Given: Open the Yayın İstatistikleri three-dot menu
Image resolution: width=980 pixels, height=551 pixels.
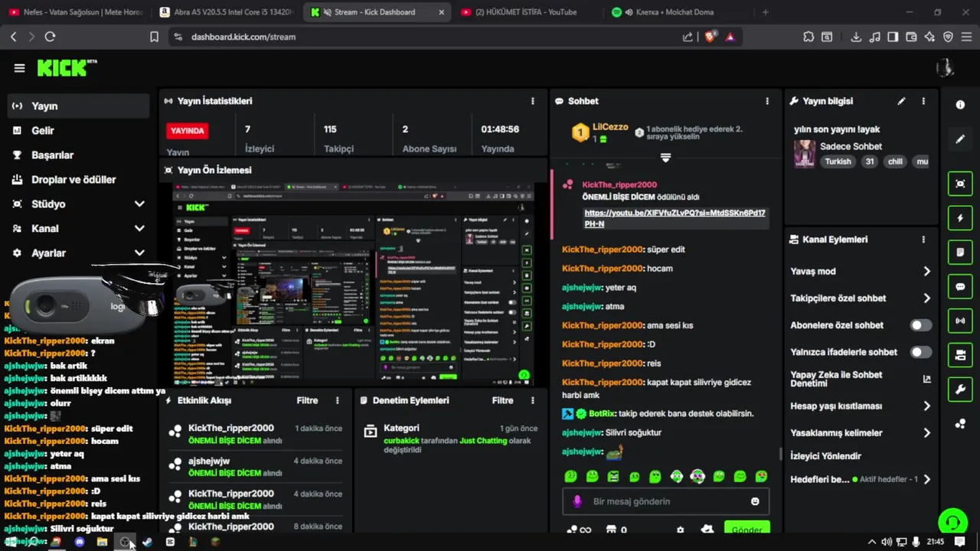Looking at the screenshot, I should (533, 101).
